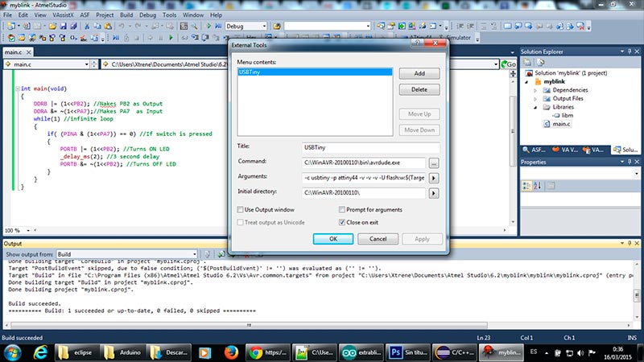The height and width of the screenshot is (362, 644).
Task: Open the File menu
Action: pyautogui.click(x=7, y=15)
